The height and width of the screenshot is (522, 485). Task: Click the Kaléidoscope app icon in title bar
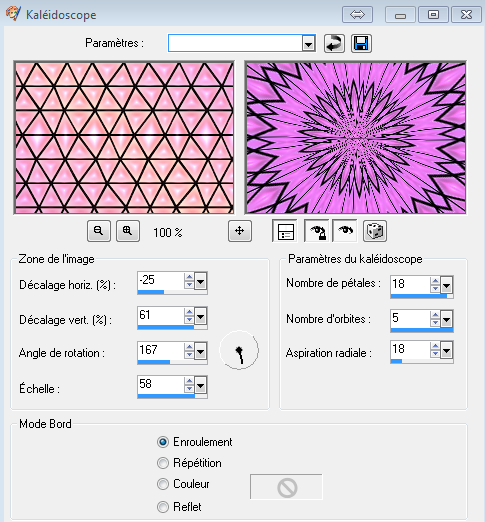[13, 14]
